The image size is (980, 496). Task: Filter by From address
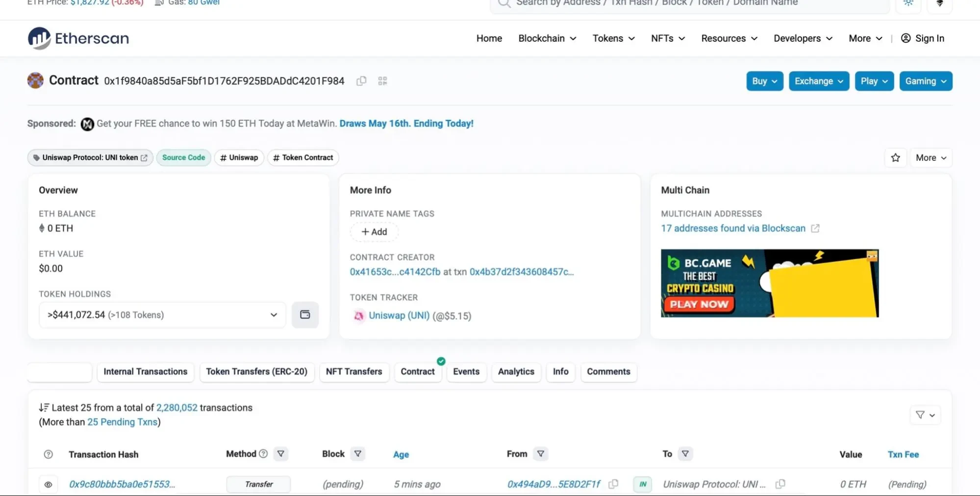(540, 454)
